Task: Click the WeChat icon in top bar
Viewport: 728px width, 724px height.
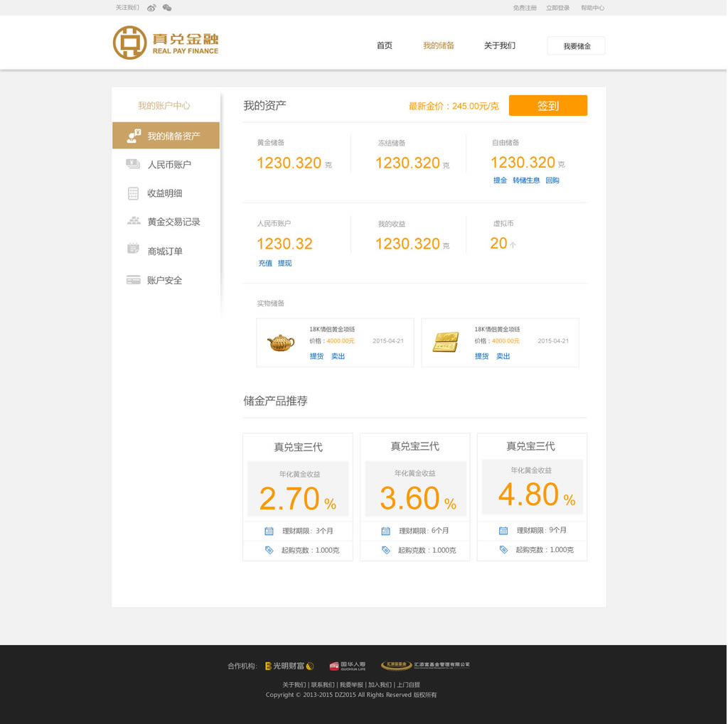Action: [167, 8]
